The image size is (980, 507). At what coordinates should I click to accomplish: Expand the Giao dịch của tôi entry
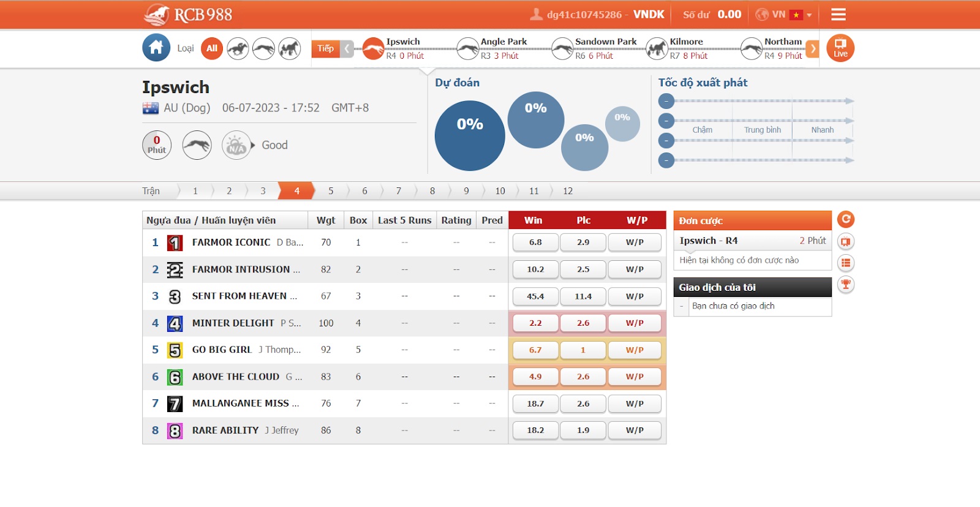681,306
